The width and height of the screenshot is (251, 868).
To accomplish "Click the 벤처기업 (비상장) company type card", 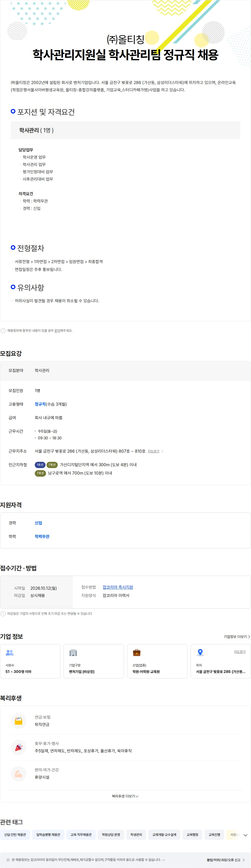I will (94, 661).
